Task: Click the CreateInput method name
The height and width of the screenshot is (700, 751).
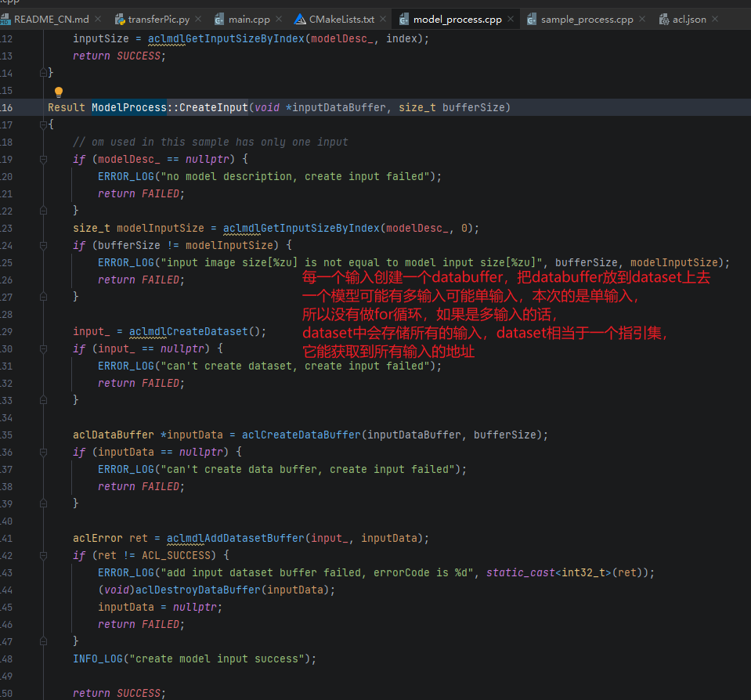Action: (x=214, y=107)
